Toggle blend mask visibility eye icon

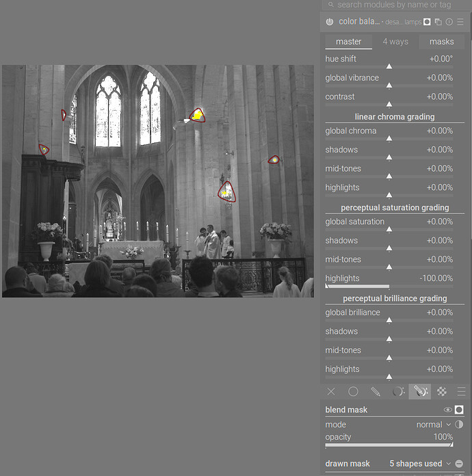tap(447, 410)
